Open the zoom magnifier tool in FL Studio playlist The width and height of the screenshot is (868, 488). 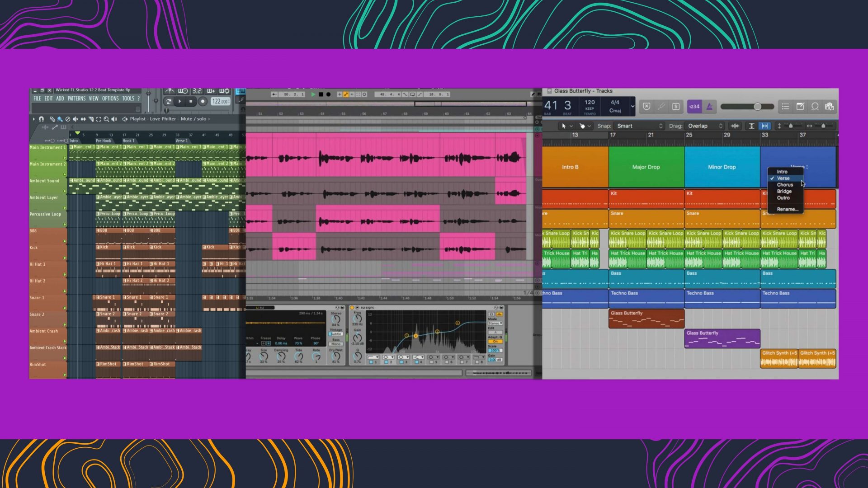107,119
